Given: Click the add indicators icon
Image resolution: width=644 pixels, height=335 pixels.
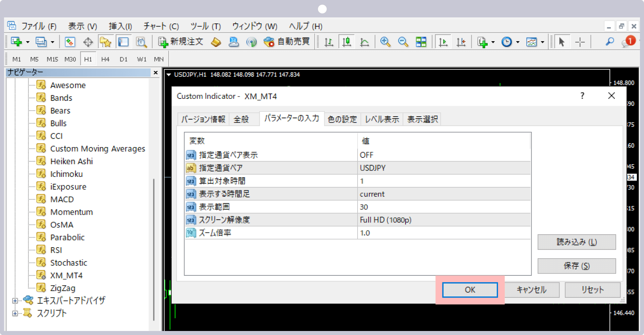Looking at the screenshot, I should [482, 42].
